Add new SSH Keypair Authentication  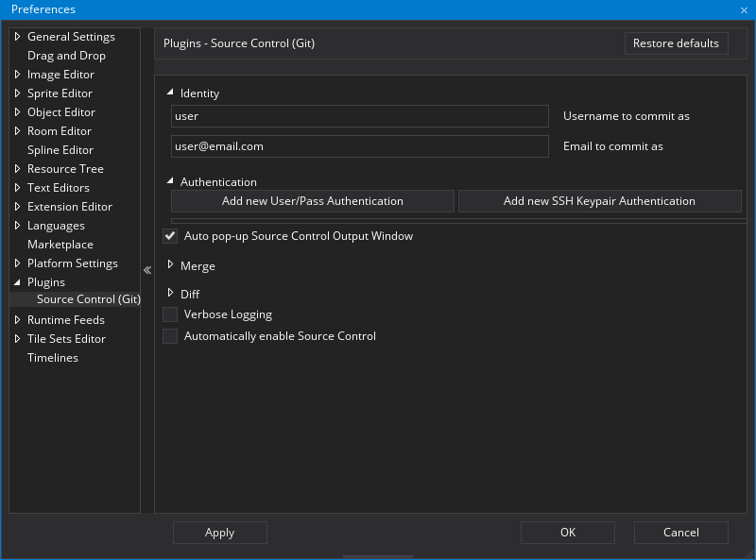[599, 201]
